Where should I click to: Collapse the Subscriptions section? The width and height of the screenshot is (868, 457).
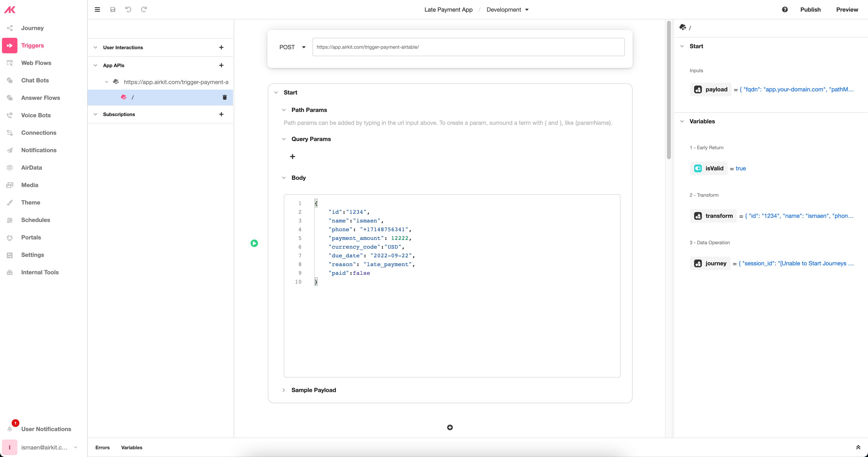(x=95, y=114)
